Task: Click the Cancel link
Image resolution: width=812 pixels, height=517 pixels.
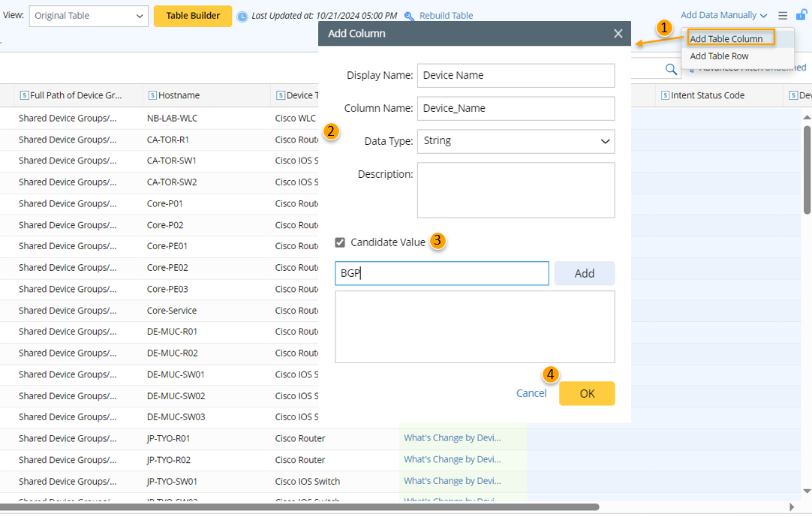Action: click(x=531, y=393)
